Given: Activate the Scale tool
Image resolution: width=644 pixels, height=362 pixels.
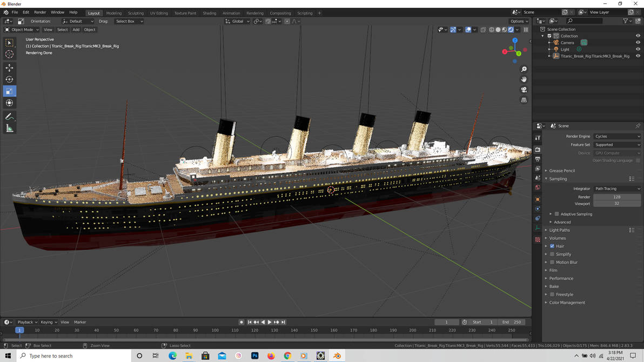Looking at the screenshot, I should pos(9,91).
